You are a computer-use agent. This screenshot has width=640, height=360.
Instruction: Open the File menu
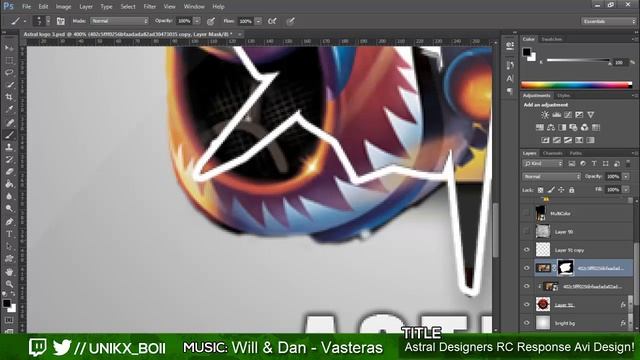[27, 7]
